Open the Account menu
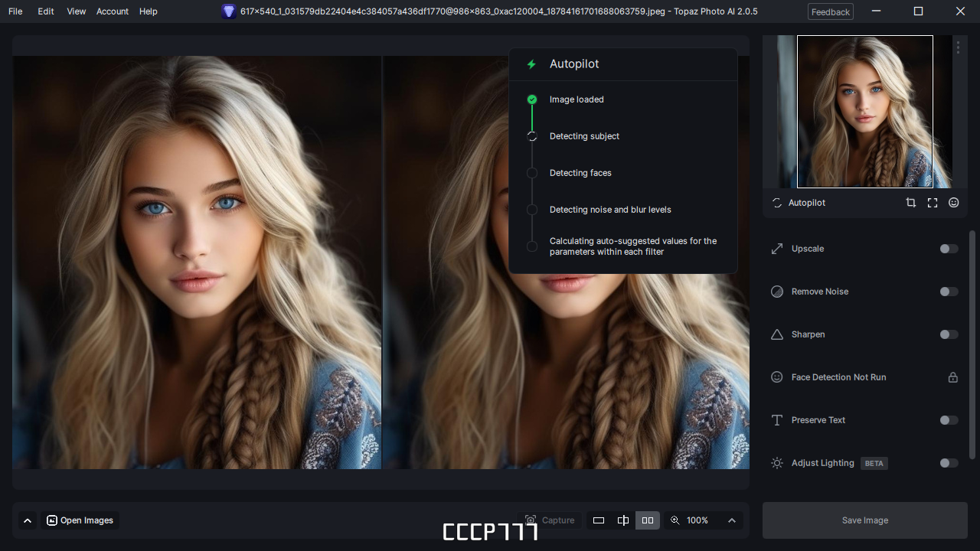980x551 pixels. [113, 11]
